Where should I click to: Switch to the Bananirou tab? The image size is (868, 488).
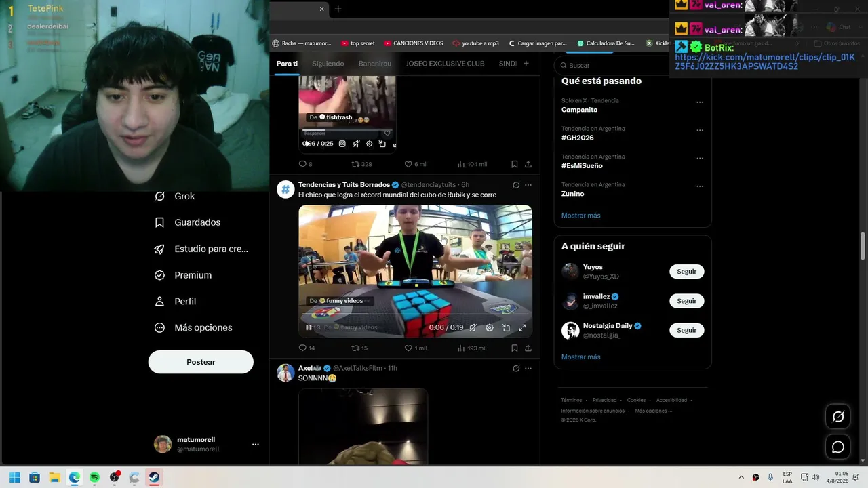click(375, 64)
